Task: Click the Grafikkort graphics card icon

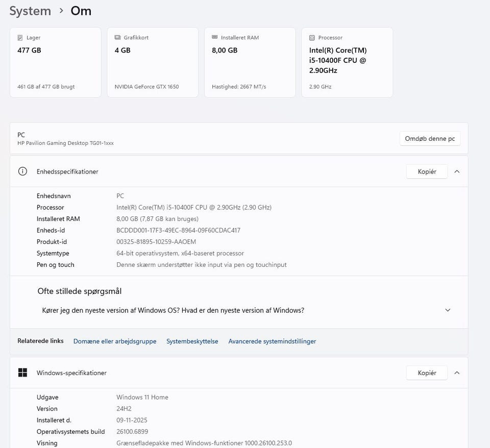Action: tap(117, 38)
